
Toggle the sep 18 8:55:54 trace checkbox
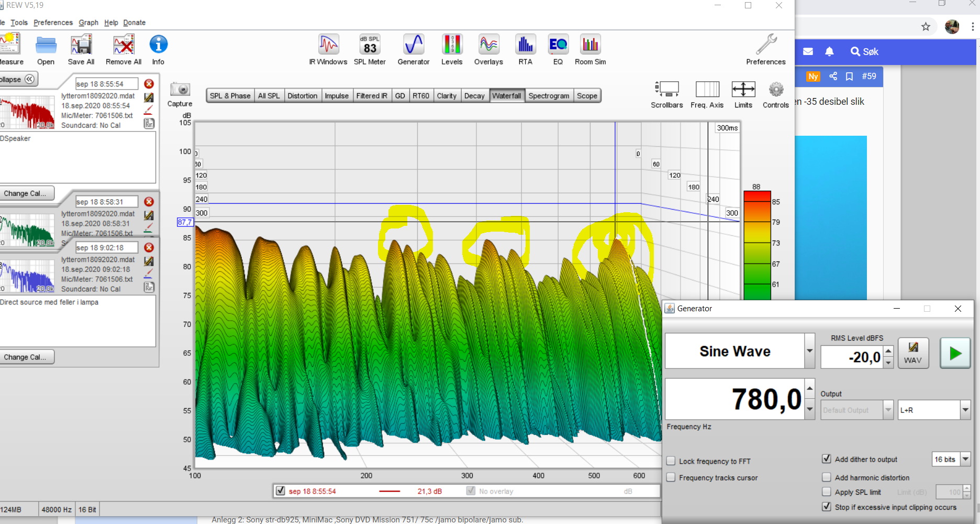tap(281, 491)
